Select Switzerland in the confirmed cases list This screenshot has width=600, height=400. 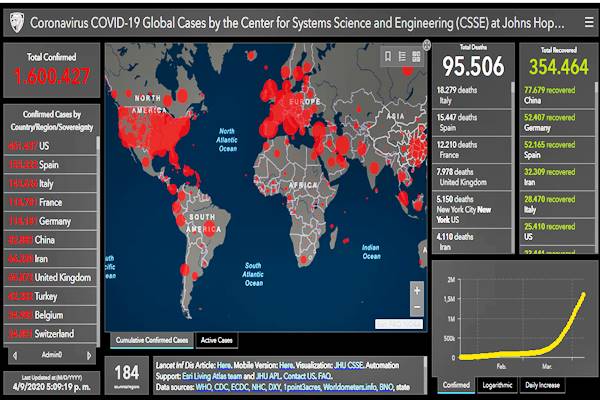pos(50,334)
